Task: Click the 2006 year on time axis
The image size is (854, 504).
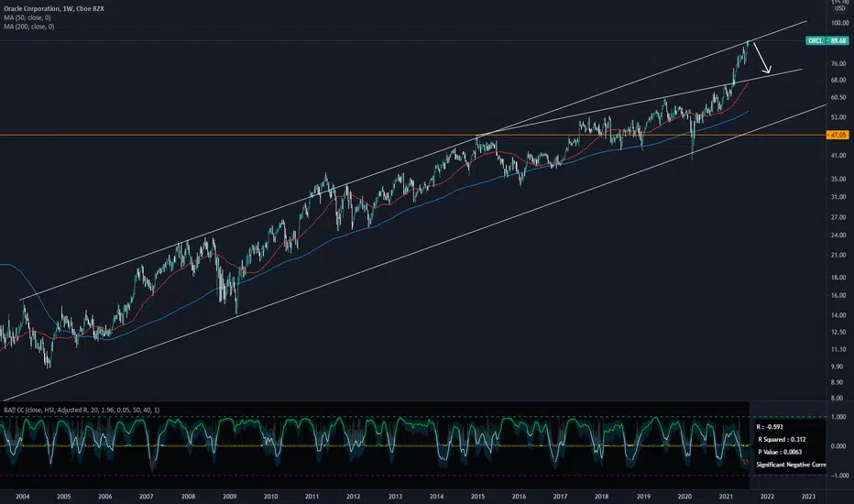Action: pyautogui.click(x=105, y=497)
